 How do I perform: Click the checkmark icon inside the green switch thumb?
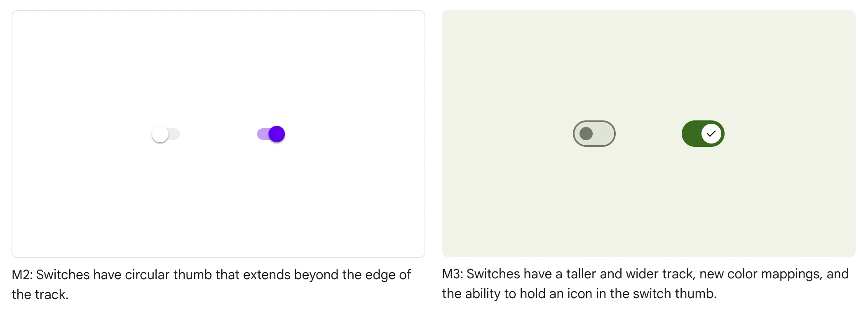click(711, 133)
